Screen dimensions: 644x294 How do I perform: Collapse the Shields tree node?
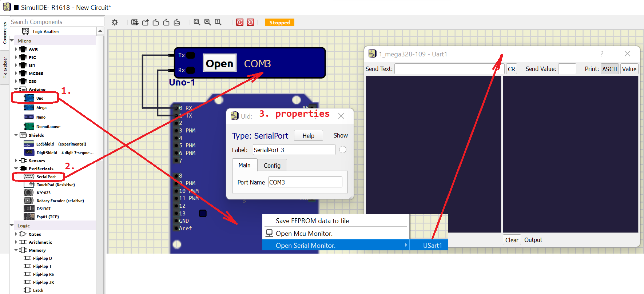[x=16, y=135]
